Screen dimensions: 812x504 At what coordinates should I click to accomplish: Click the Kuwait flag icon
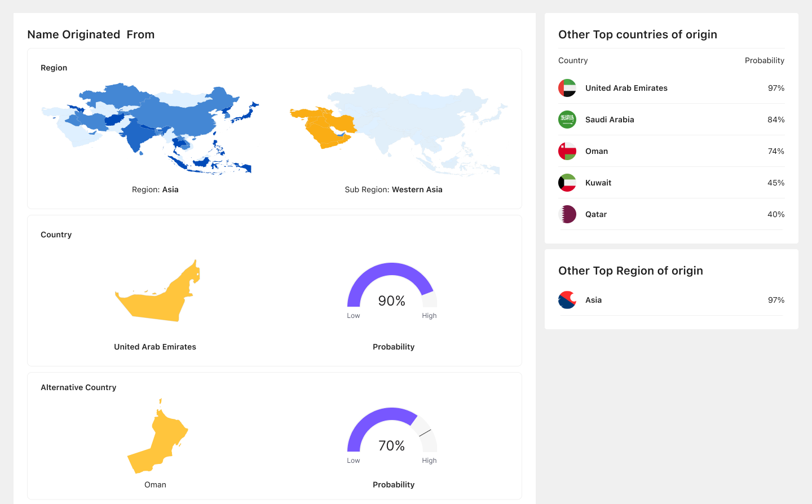[x=567, y=183]
